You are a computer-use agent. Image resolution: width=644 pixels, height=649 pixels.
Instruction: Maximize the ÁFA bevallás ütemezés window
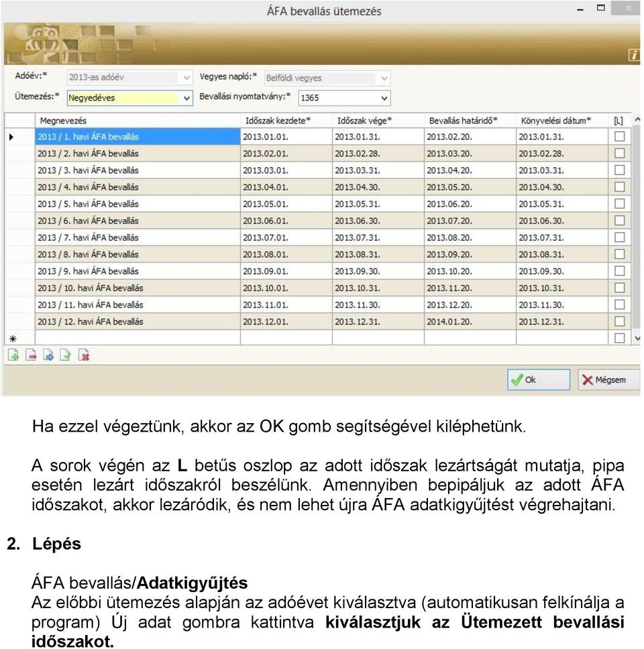(x=600, y=8)
